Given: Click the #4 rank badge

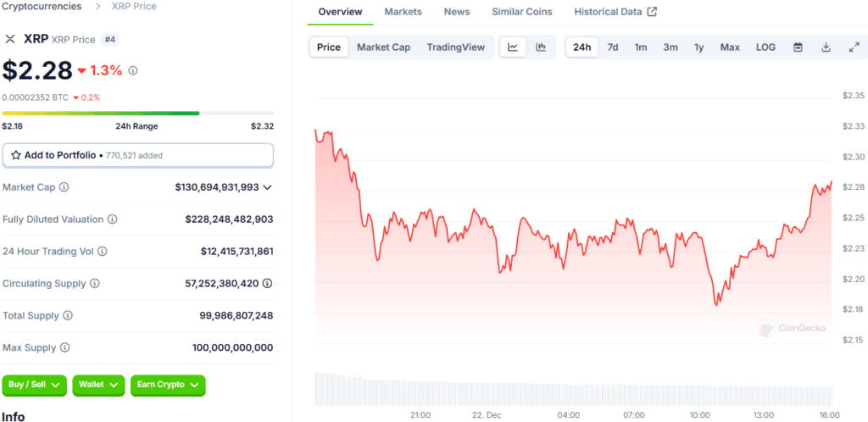Looking at the screenshot, I should (x=109, y=39).
